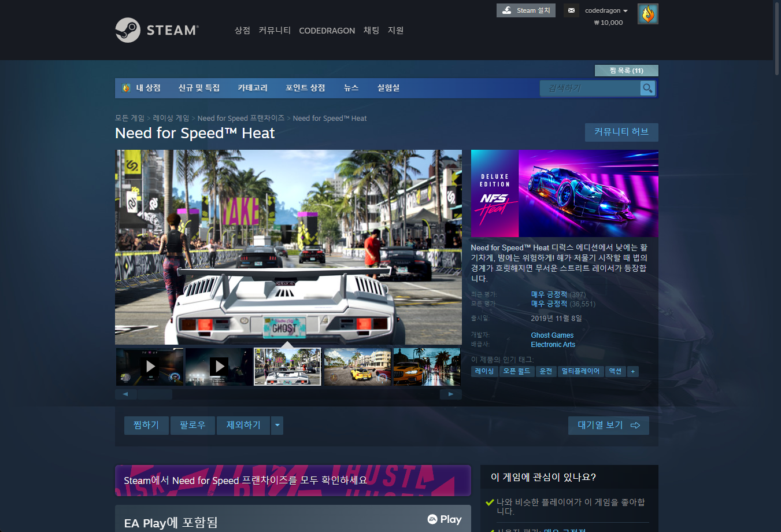Select the 멀티플레이어 tag
781x532 pixels.
(x=580, y=371)
